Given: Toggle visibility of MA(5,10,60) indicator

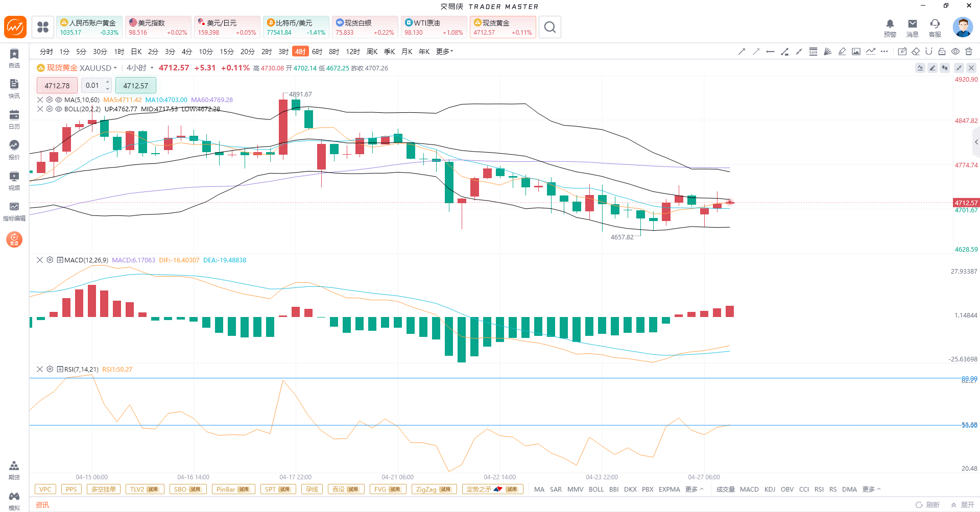Looking at the screenshot, I should pos(59,100).
